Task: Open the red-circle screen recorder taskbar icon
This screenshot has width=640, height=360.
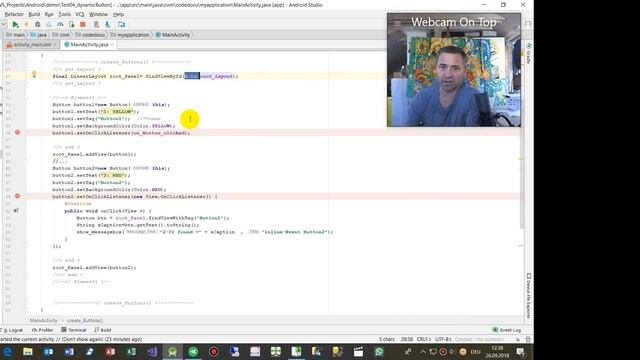Action: click(214, 351)
